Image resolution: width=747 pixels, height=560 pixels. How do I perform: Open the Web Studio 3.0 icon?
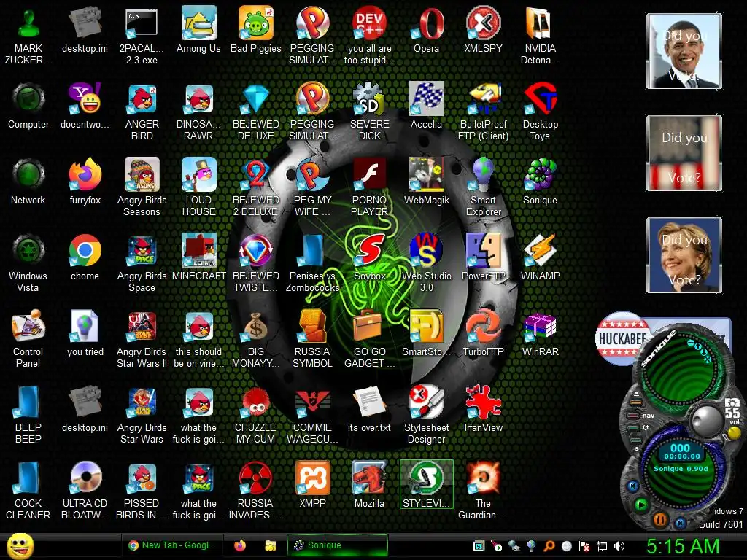[426, 262]
